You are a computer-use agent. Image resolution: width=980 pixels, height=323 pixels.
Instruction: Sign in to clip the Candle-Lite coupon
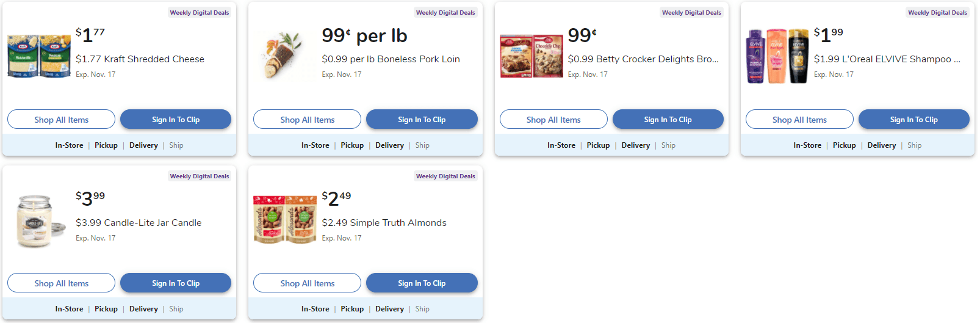click(x=176, y=283)
